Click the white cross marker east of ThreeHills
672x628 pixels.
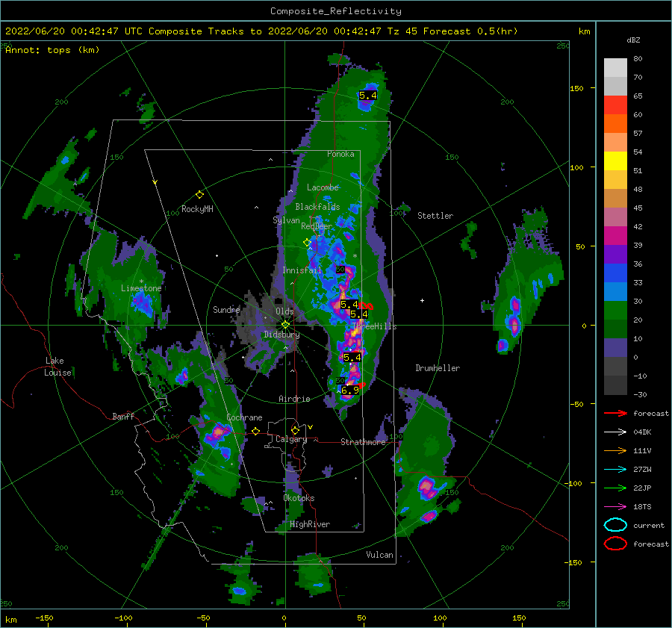[x=422, y=300]
